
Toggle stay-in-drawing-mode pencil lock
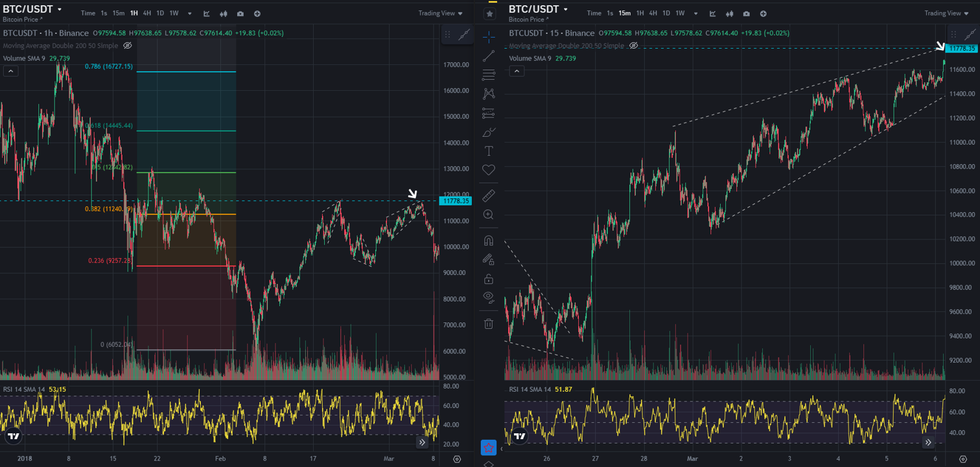(489, 259)
